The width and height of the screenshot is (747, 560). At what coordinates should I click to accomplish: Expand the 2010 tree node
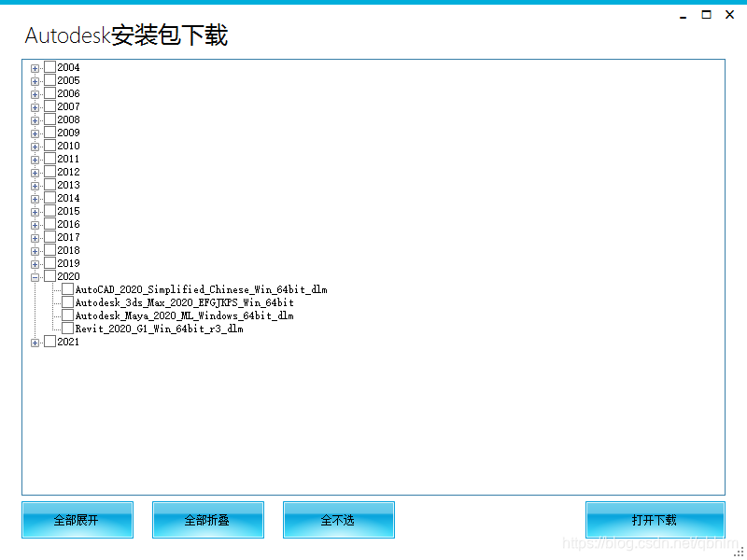click(x=35, y=147)
